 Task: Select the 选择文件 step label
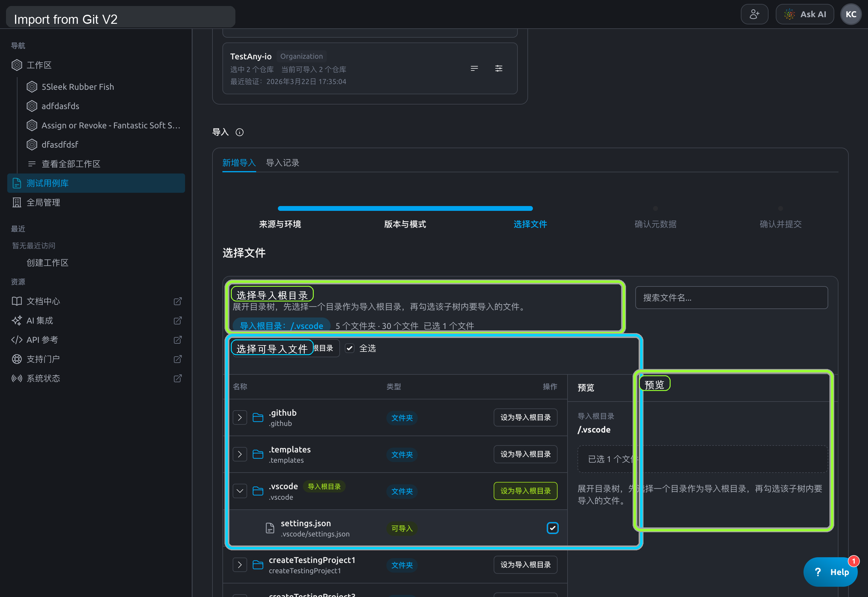[x=530, y=224]
